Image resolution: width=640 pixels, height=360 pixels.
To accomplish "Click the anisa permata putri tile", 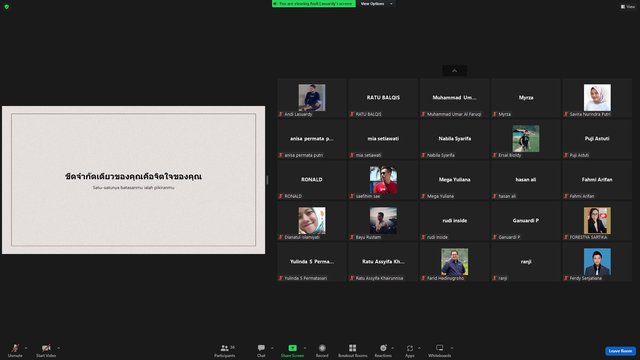I will point(312,139).
